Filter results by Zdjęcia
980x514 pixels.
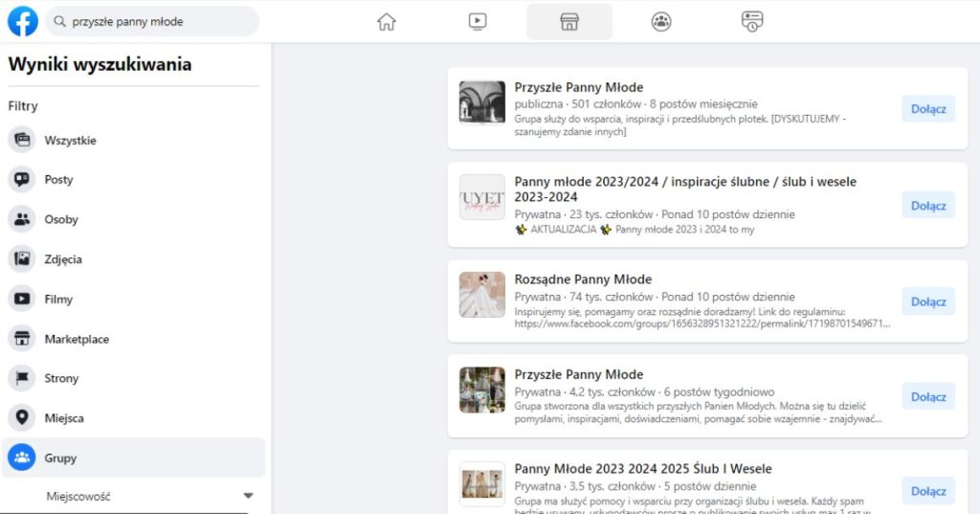coord(63,259)
